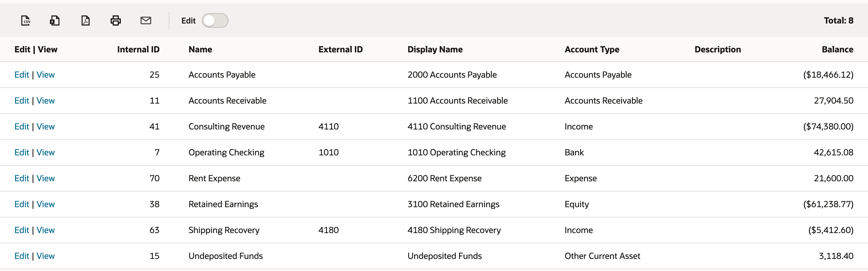Edit the Shipping Recovery account
Screen dimensions: 868x271
click(22, 230)
